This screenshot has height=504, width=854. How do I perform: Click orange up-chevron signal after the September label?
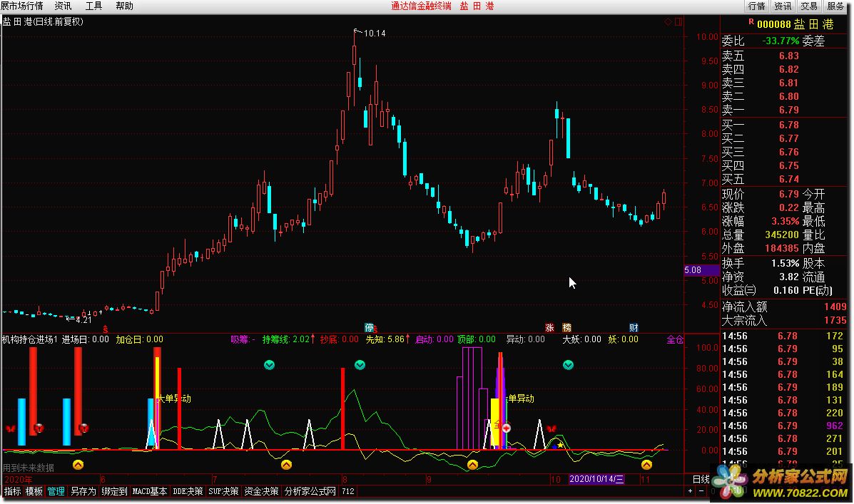coord(472,464)
